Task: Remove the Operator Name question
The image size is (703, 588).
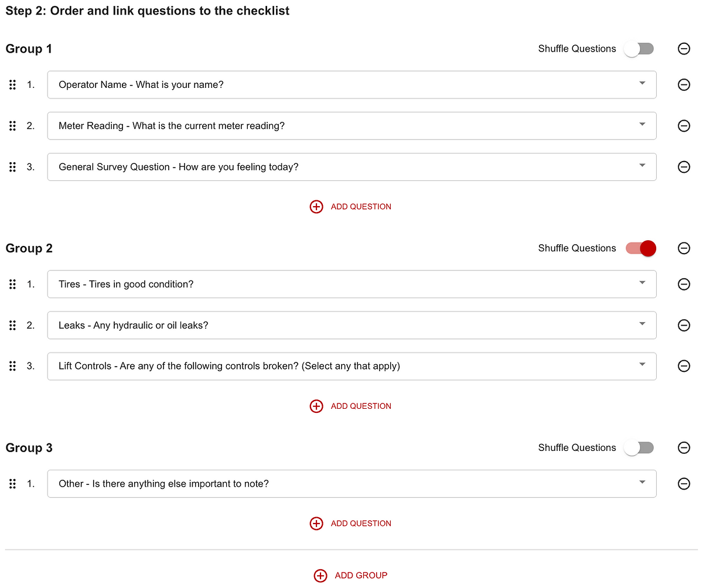Action: point(683,85)
